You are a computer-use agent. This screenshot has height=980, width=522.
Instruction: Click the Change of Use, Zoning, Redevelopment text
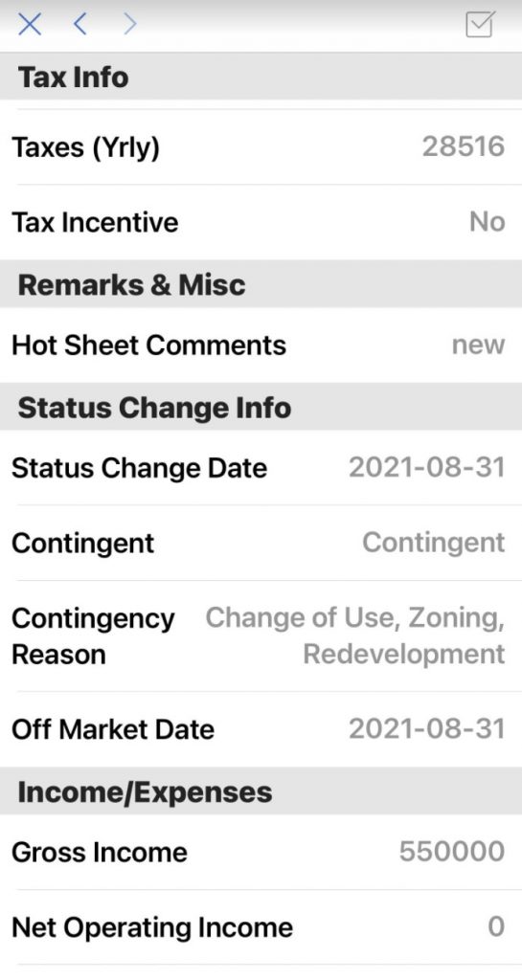[x=355, y=635]
